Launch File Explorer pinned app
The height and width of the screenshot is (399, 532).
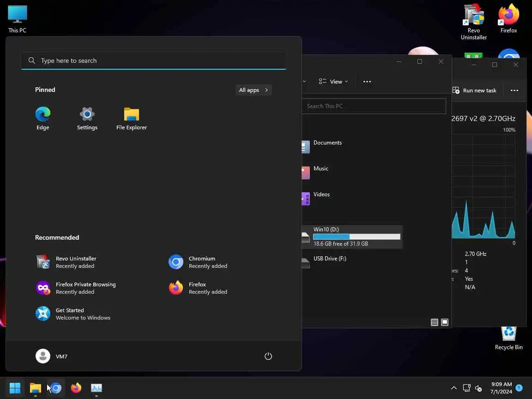pyautogui.click(x=131, y=118)
